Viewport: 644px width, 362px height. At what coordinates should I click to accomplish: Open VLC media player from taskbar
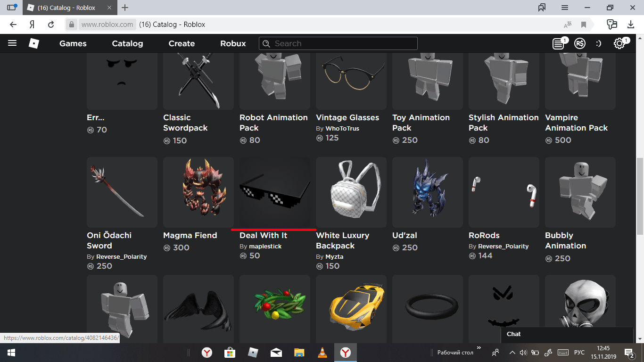coord(322,353)
